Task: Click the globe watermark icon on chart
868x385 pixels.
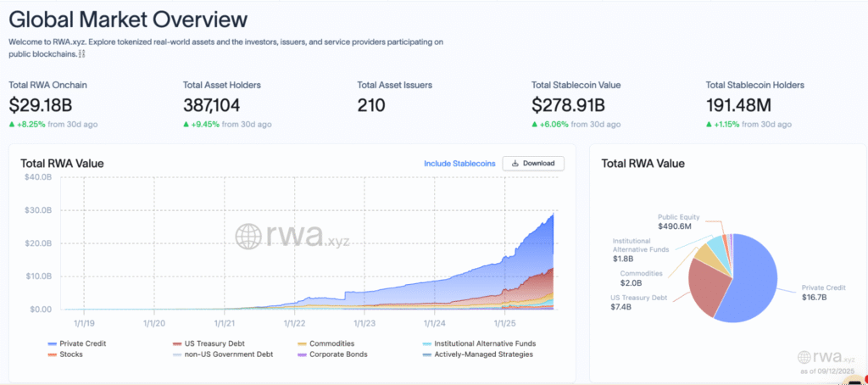Action: point(249,237)
